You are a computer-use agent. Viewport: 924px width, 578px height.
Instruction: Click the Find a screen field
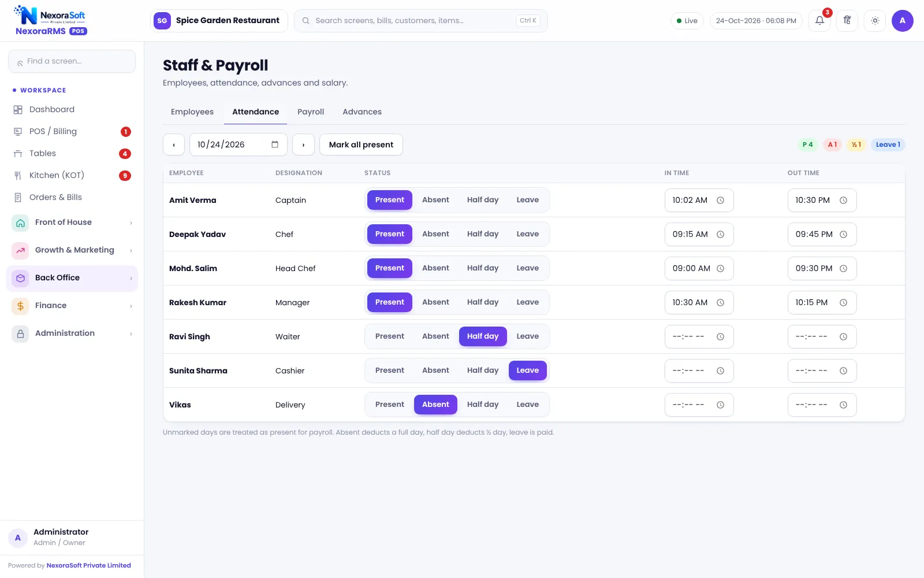[72, 61]
